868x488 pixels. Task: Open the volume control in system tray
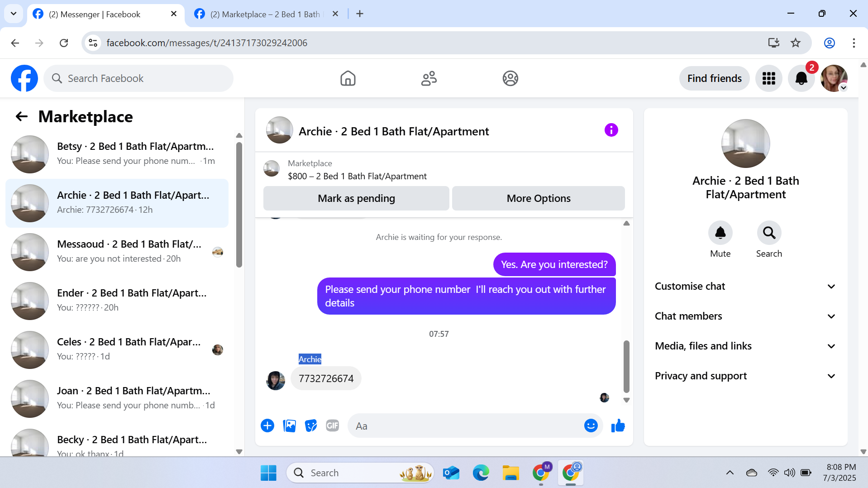pos(789,473)
